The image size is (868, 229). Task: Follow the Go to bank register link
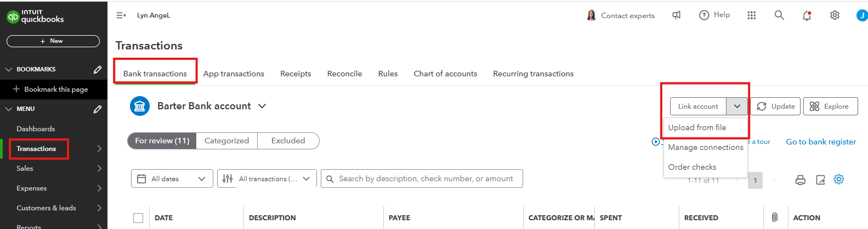[821, 142]
